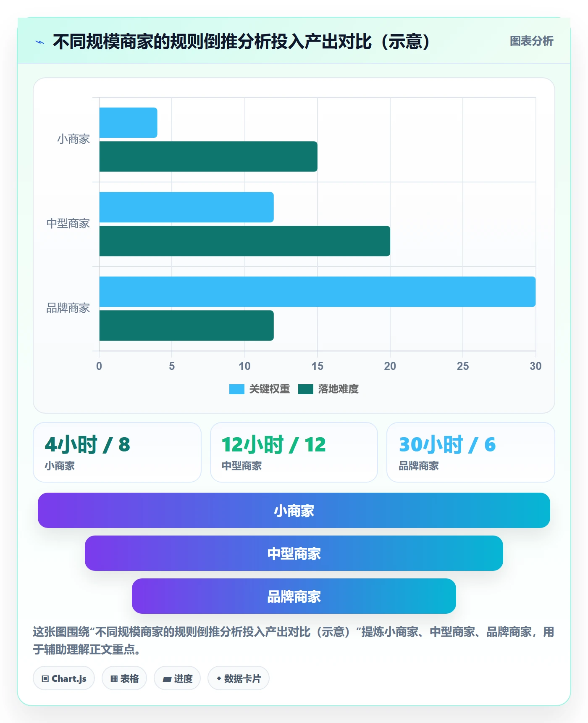Click the x-axis tick label 15
588x723 pixels.
click(318, 366)
